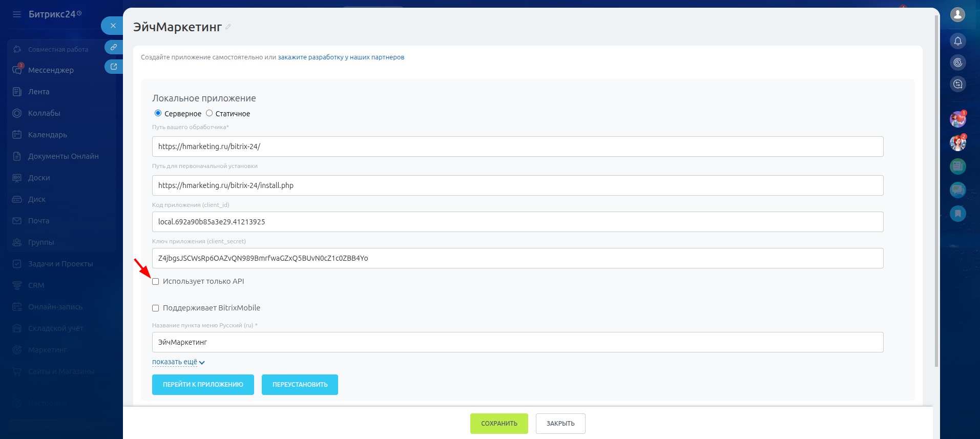
Task: Open the page in a new window icon
Action: [x=113, y=67]
